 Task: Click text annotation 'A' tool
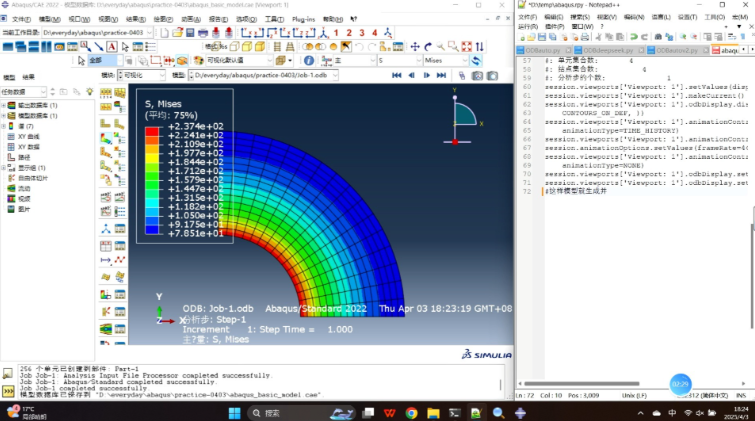tap(112, 47)
